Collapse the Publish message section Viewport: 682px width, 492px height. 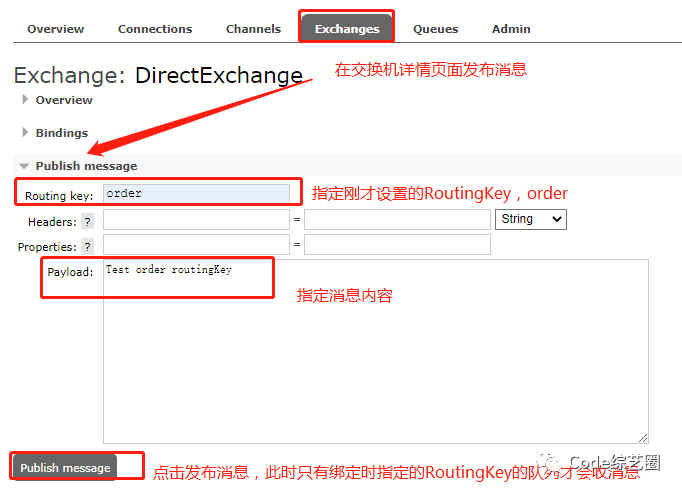[x=79, y=166]
